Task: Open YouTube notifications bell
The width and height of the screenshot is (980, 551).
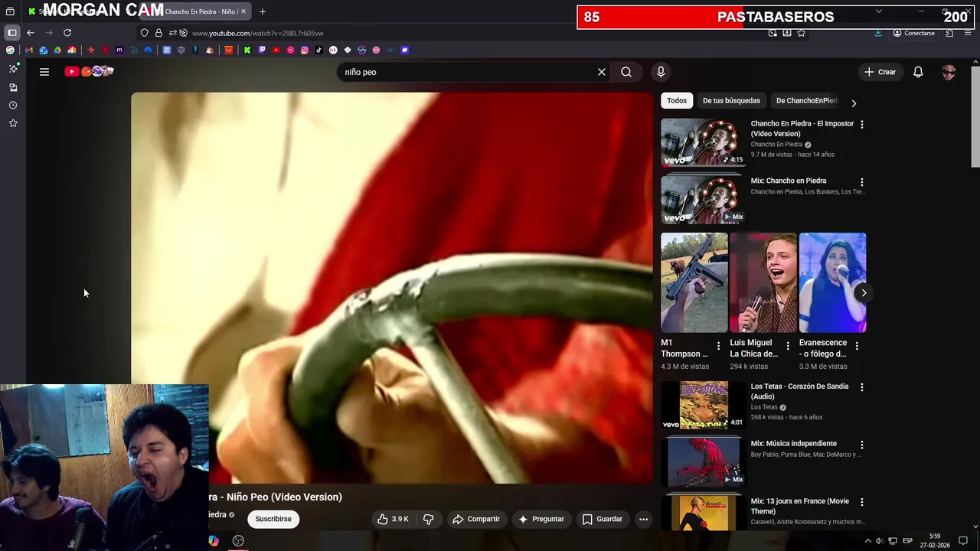Action: (918, 72)
